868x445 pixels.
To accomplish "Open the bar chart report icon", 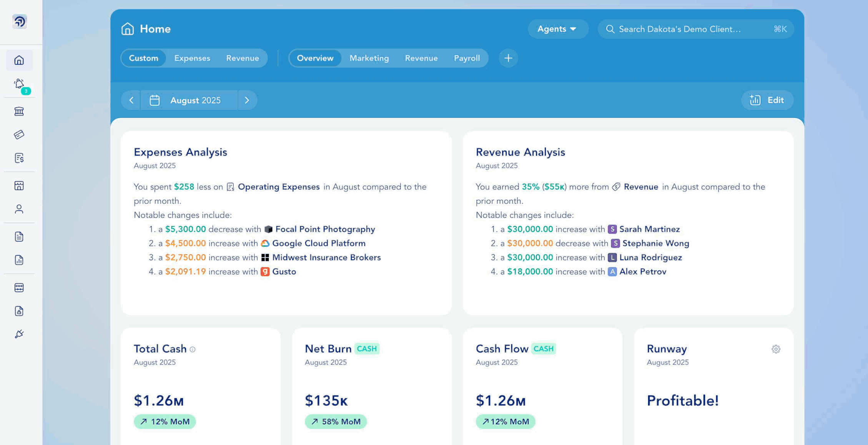I will [x=19, y=260].
